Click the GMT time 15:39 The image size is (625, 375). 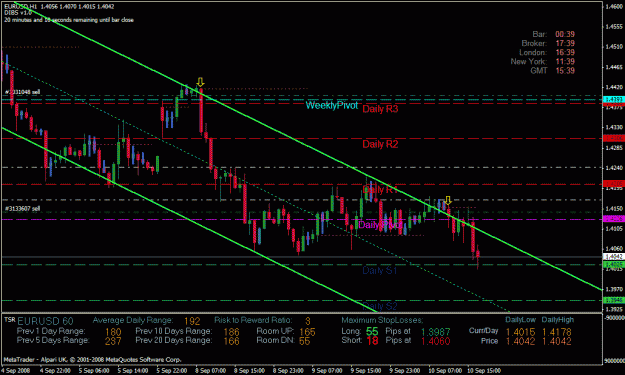pos(565,71)
